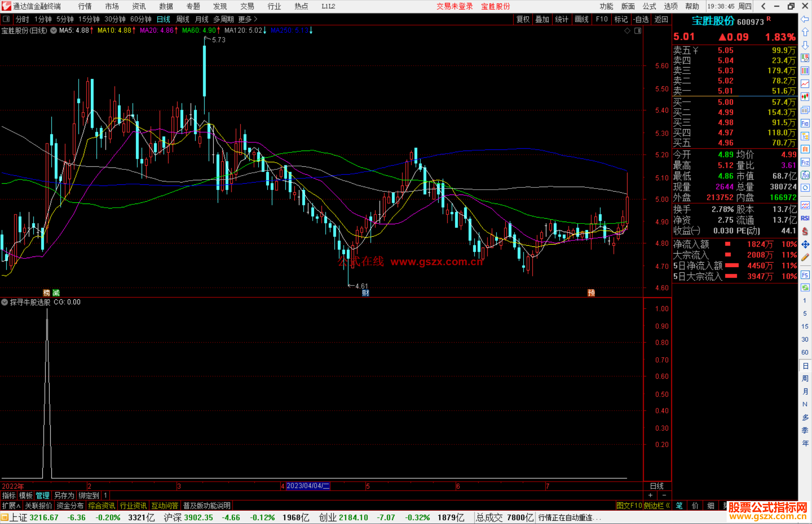Image resolution: width=812 pixels, height=524 pixels.
Task: Click the four-arrow move sidebar icon
Action: [805, 245]
